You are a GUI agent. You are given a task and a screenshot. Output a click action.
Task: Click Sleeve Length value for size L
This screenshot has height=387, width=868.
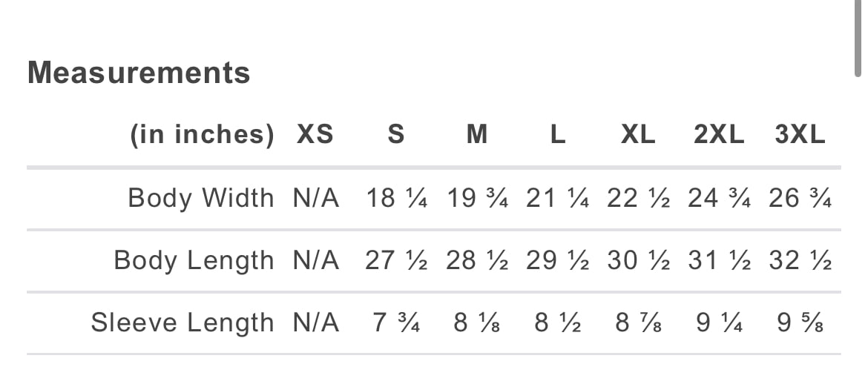[558, 322]
